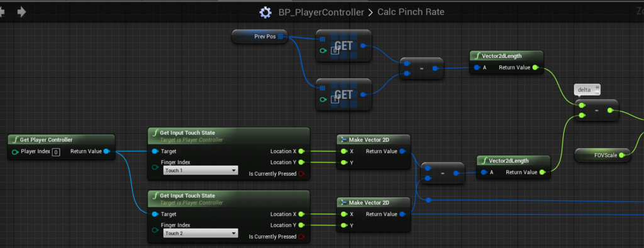Click the reroute node on blue wire
Image resolution: width=644 pixels, height=248 pixels.
pos(428,200)
